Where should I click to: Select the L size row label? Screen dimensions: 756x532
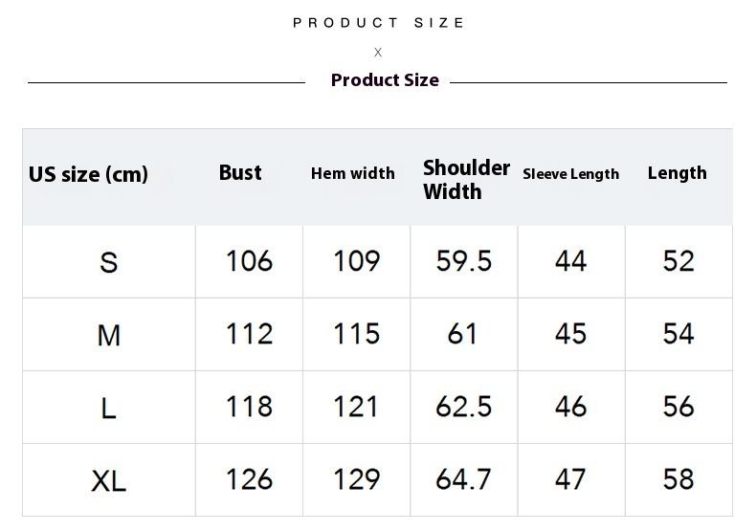click(109, 409)
